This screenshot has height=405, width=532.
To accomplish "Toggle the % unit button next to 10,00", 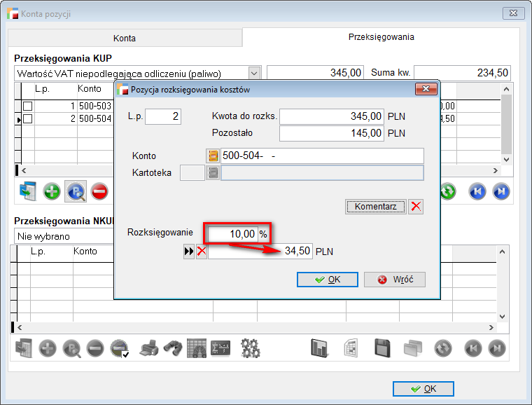I will pos(263,235).
